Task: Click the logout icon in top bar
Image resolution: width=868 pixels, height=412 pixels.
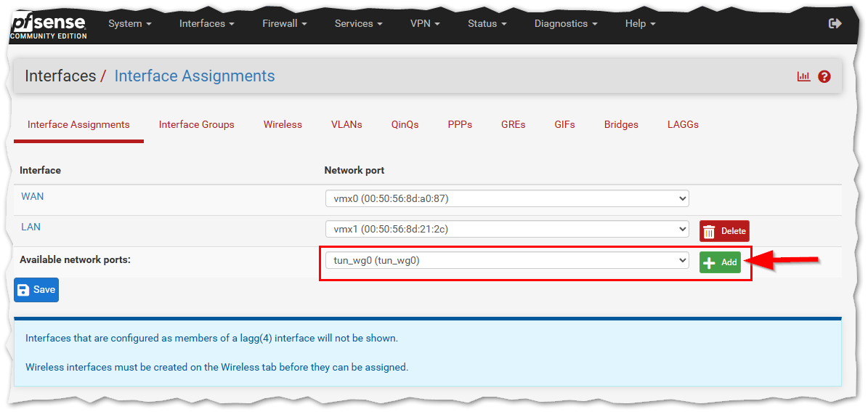Action: (x=835, y=23)
